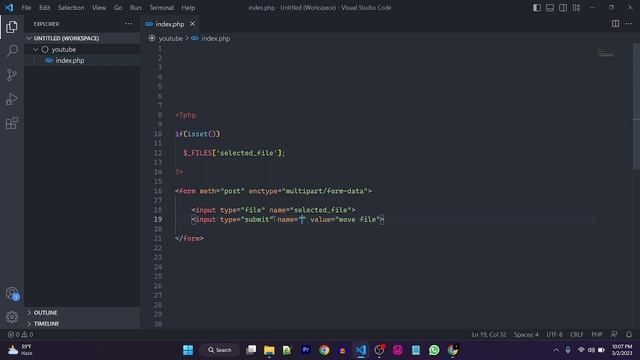Place cursor on the <?php line
640x360 pixels.
click(185, 115)
